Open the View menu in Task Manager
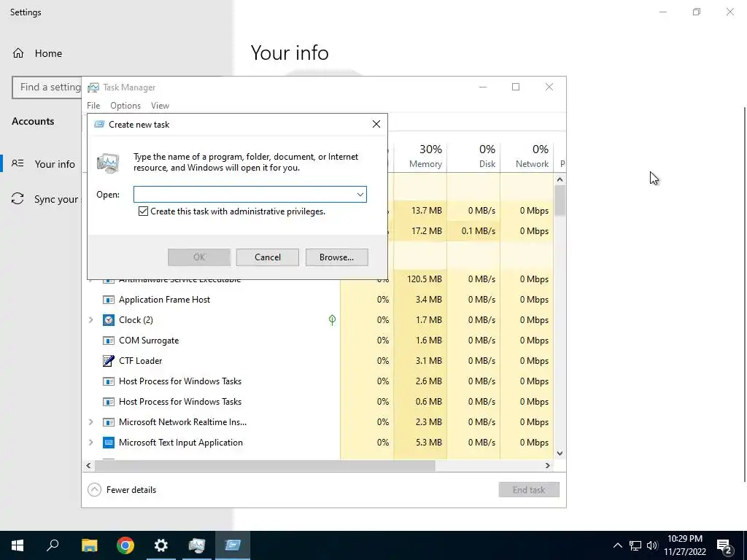The height and width of the screenshot is (560, 747). tap(160, 106)
